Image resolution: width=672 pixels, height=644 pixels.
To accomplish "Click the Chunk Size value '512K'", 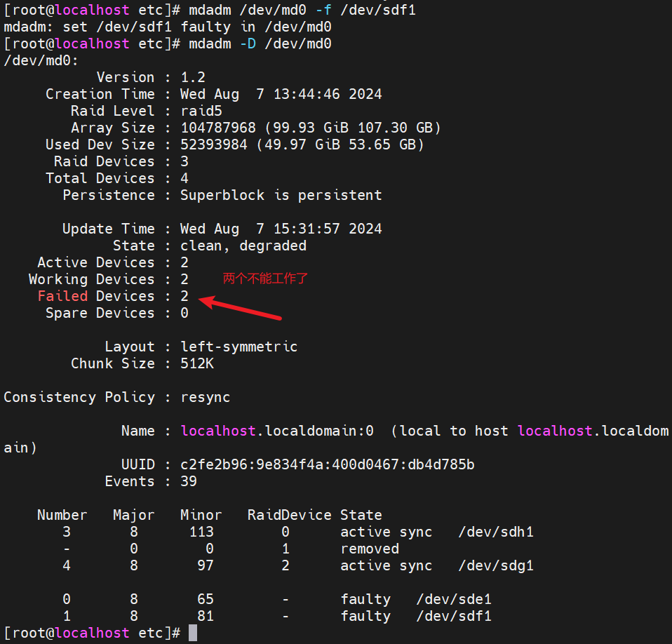I will [197, 363].
